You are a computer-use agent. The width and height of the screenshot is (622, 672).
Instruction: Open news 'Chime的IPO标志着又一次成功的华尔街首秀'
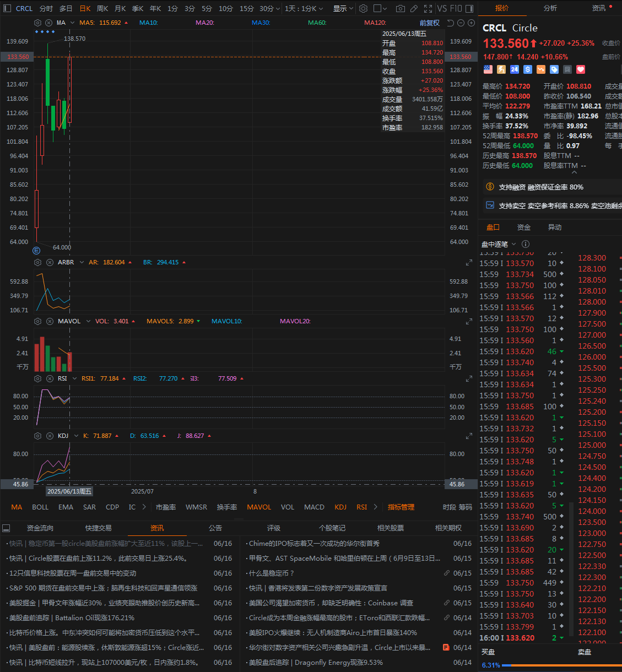pyautogui.click(x=314, y=543)
